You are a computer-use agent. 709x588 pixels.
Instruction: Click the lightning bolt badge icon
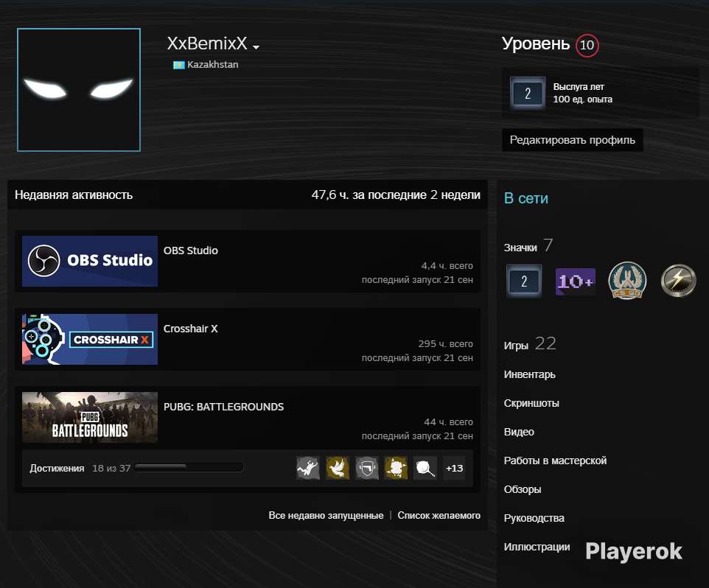(677, 281)
